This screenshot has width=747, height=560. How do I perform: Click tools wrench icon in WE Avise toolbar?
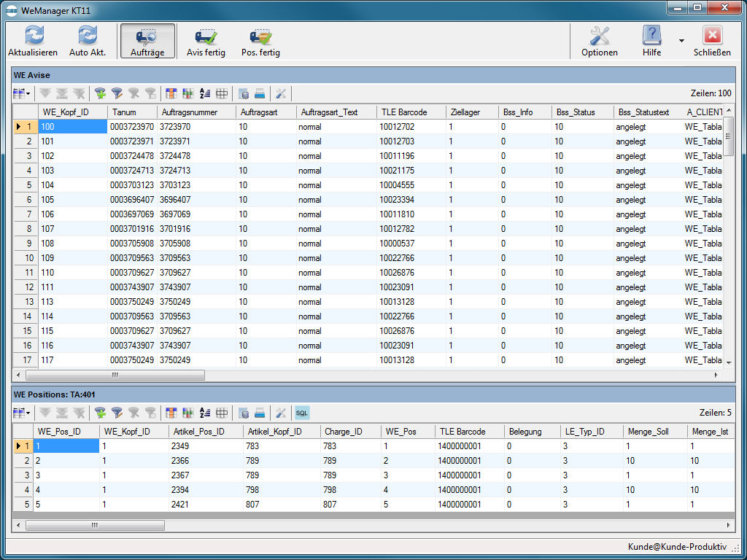click(281, 94)
